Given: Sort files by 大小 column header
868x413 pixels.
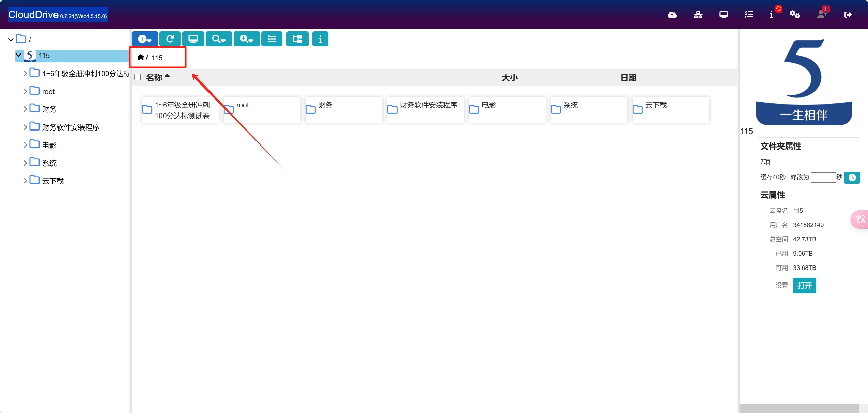Looking at the screenshot, I should click(509, 78).
